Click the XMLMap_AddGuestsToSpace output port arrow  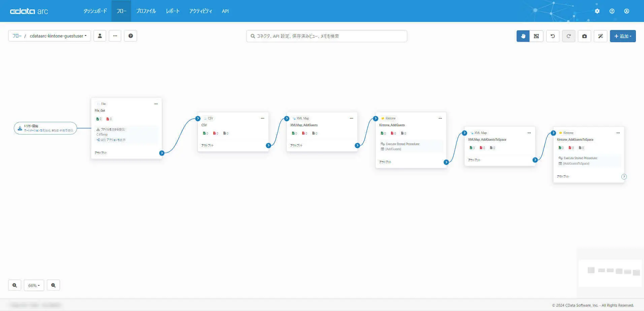[x=535, y=160]
